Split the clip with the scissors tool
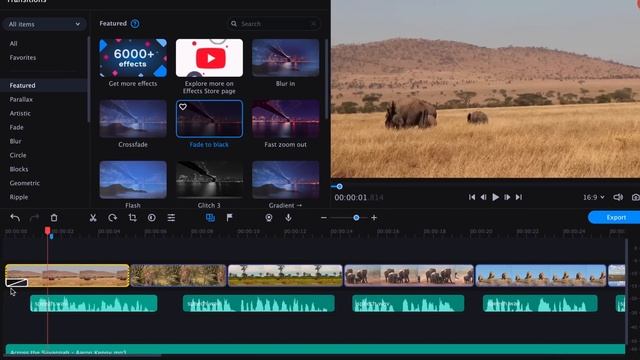640x360 pixels. pyautogui.click(x=93, y=218)
